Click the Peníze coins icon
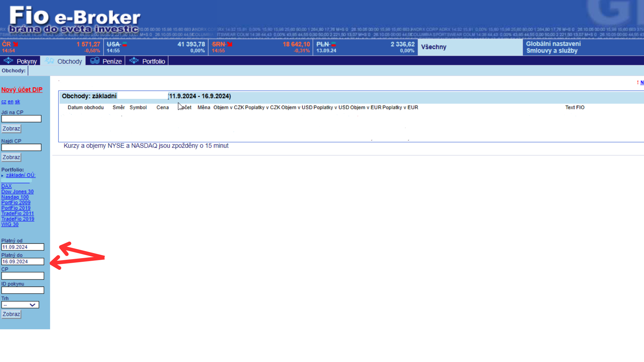 click(x=95, y=61)
